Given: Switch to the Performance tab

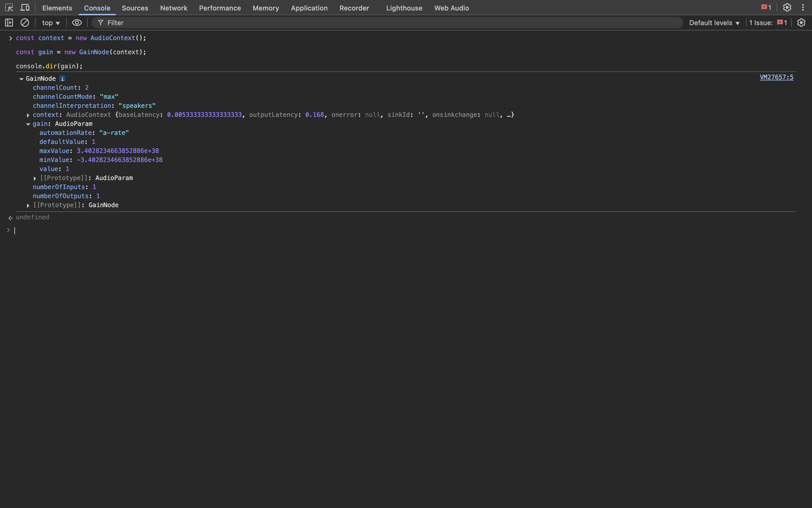Looking at the screenshot, I should coord(220,8).
